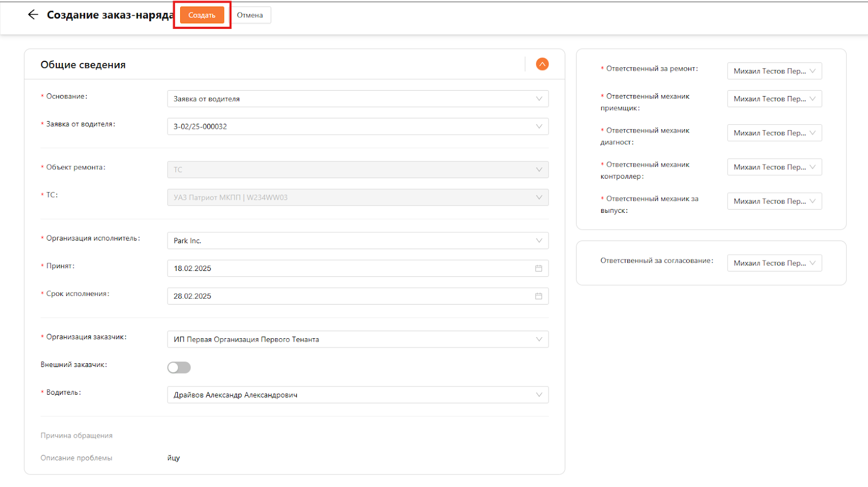Open Ответственный механик контроллер dropdown

[774, 167]
